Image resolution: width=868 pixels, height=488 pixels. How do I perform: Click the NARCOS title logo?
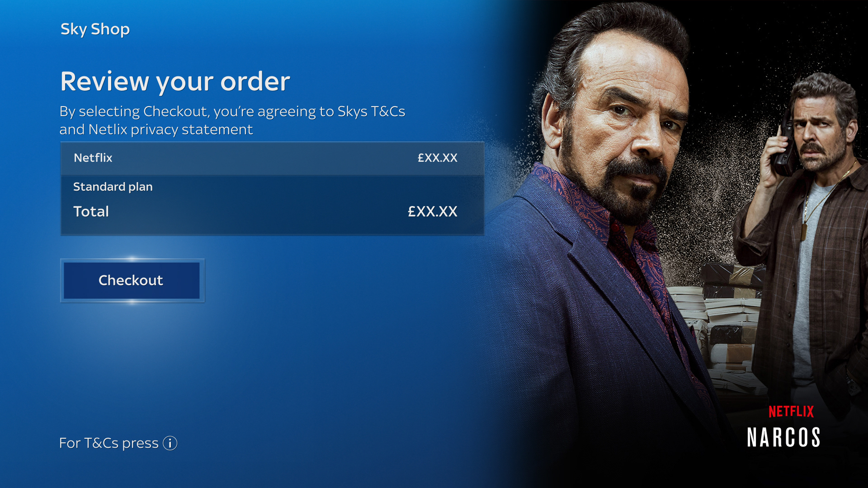pos(784,437)
